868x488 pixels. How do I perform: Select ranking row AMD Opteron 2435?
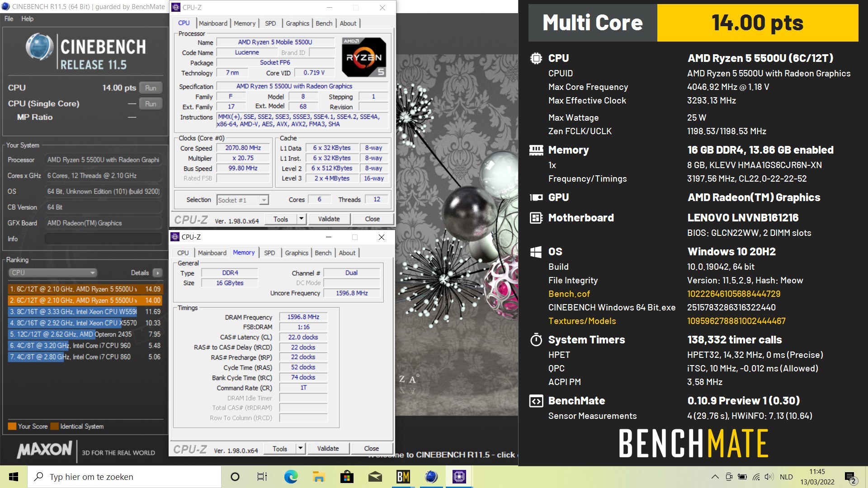click(85, 334)
